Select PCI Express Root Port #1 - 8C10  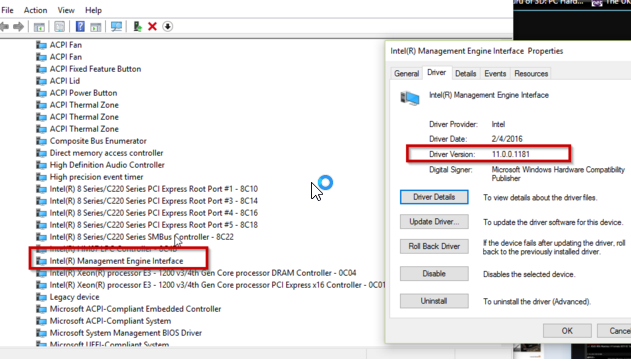(x=147, y=189)
